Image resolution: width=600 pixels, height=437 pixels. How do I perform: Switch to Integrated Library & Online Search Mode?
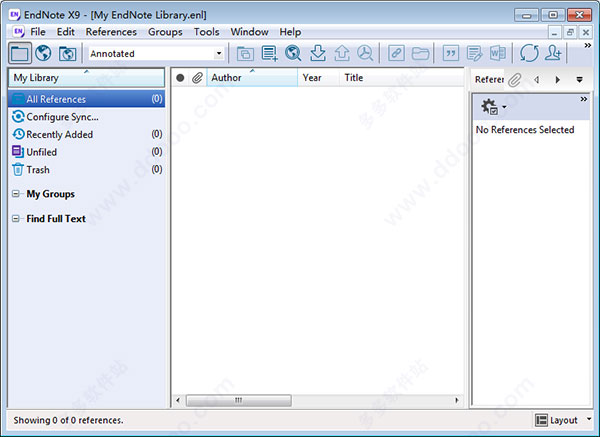coord(67,54)
